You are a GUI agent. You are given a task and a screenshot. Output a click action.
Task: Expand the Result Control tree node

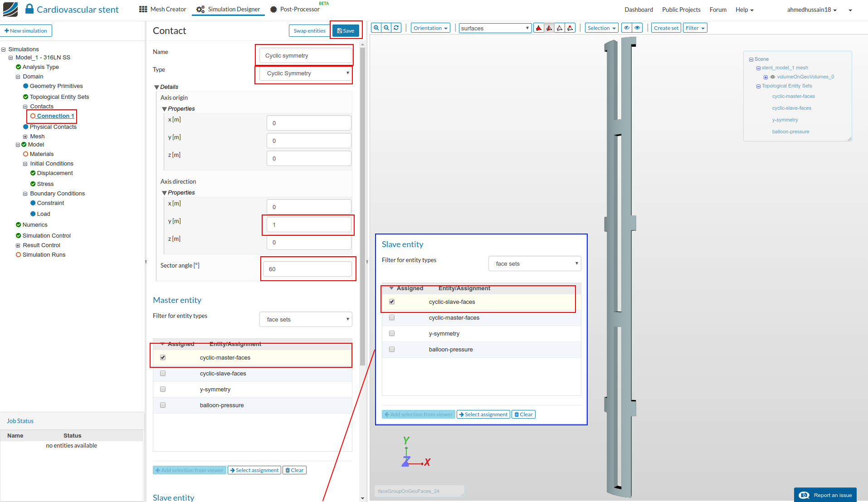click(18, 245)
